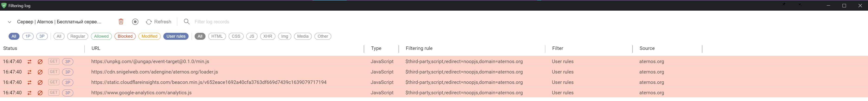Click the 3P badge in the unpkg.com row
Viewport: 868px width, 101px height.
coord(68,62)
